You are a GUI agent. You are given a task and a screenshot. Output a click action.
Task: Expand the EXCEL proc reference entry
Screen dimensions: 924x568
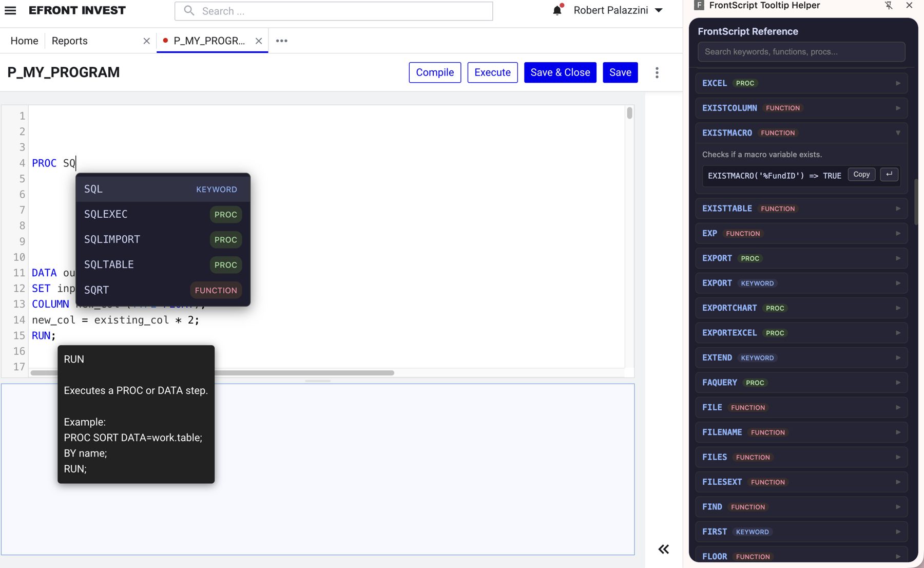[801, 83]
